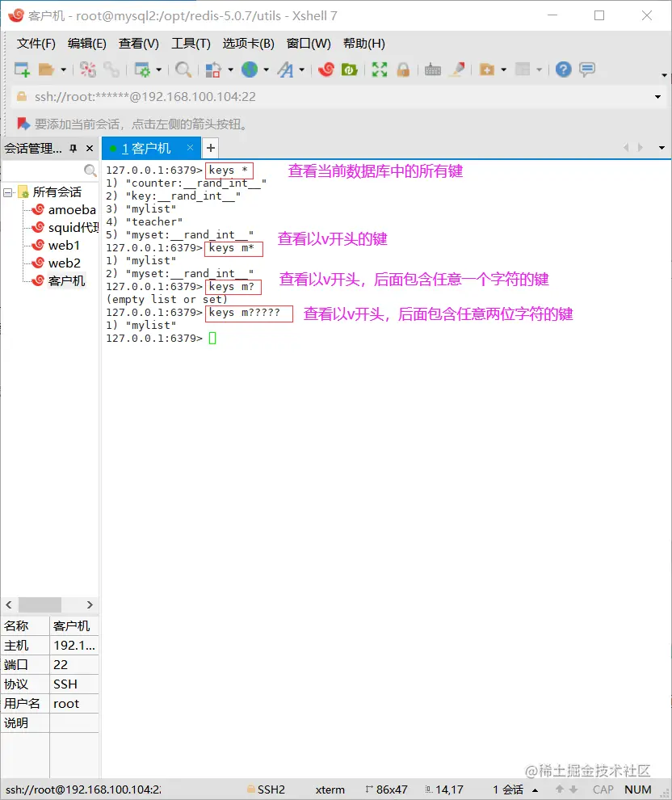The width and height of the screenshot is (672, 800).
Task: Pin the session manager panel
Action: (73, 149)
